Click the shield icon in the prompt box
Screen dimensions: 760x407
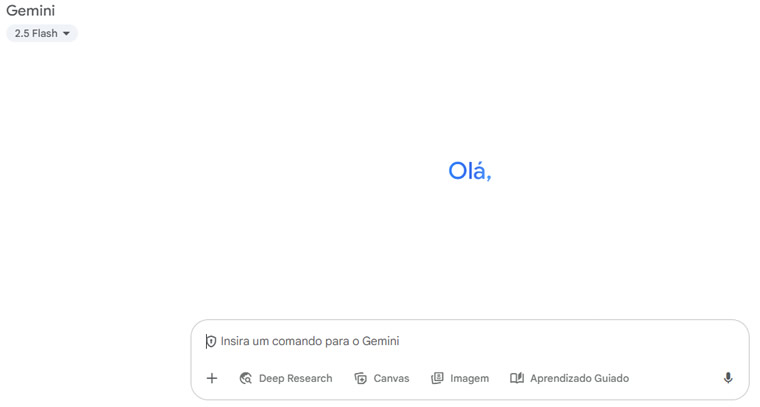pyautogui.click(x=211, y=341)
